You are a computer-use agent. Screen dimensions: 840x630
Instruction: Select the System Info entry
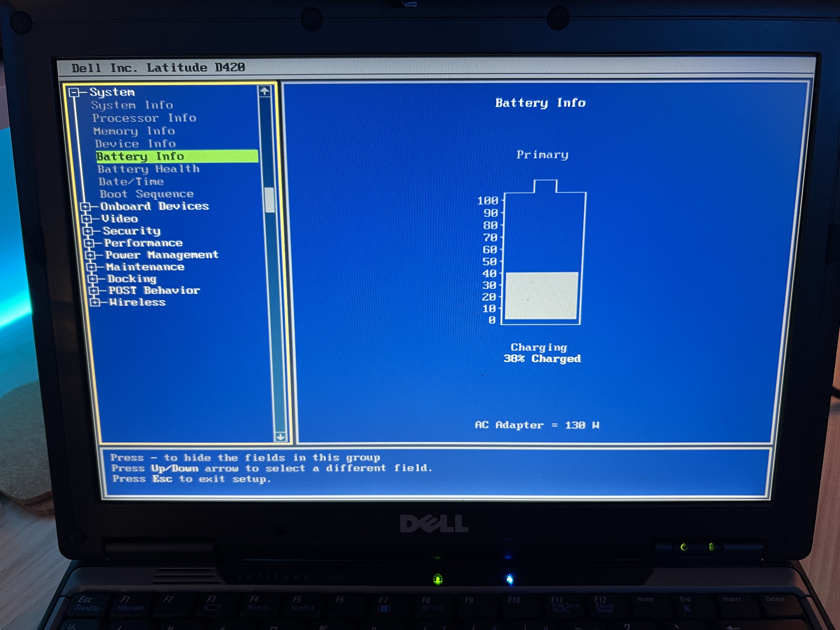coord(132,105)
